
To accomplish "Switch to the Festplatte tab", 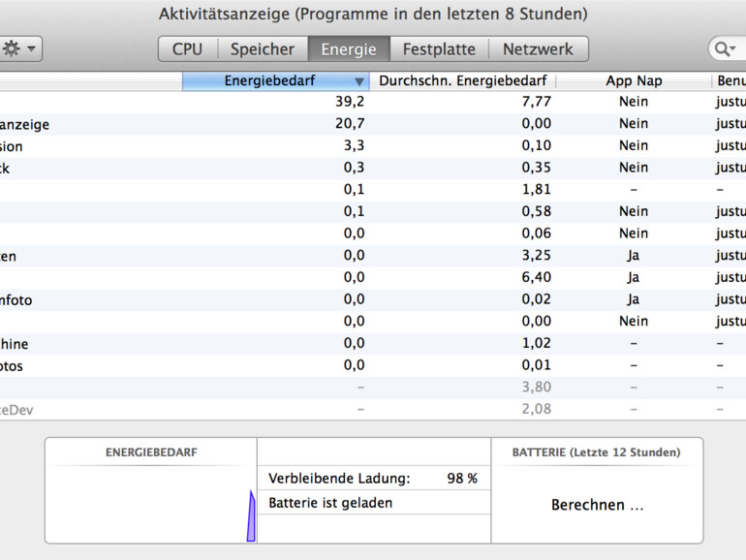I will pos(439,49).
